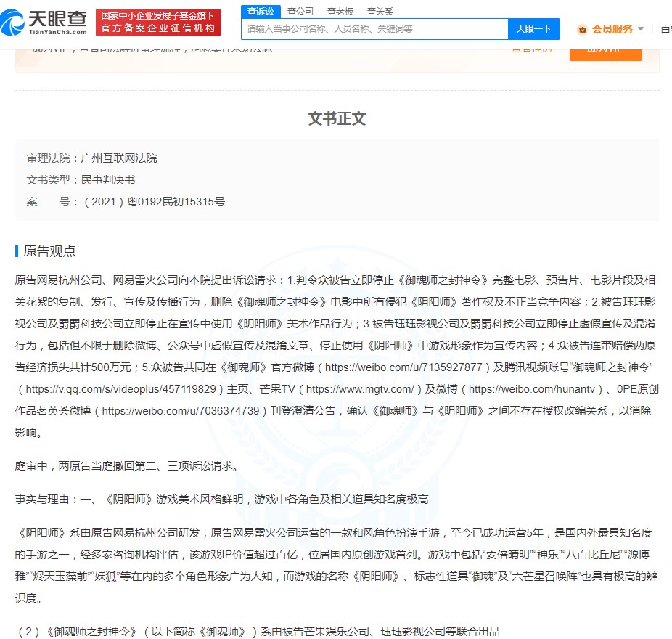
Task: Click the crown icon beside 会员服务
Action: [582, 30]
